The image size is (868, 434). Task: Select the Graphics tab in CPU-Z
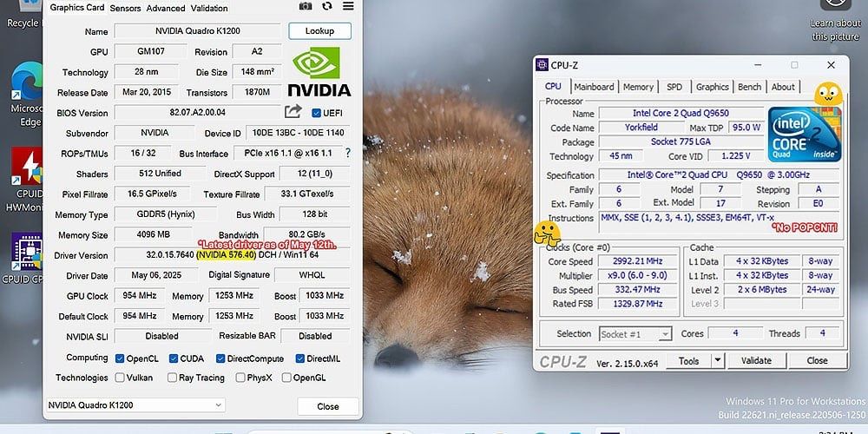pos(713,87)
